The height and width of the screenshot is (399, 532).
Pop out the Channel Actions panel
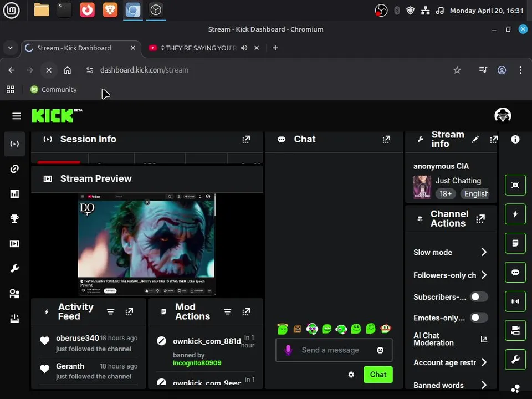tap(480, 219)
